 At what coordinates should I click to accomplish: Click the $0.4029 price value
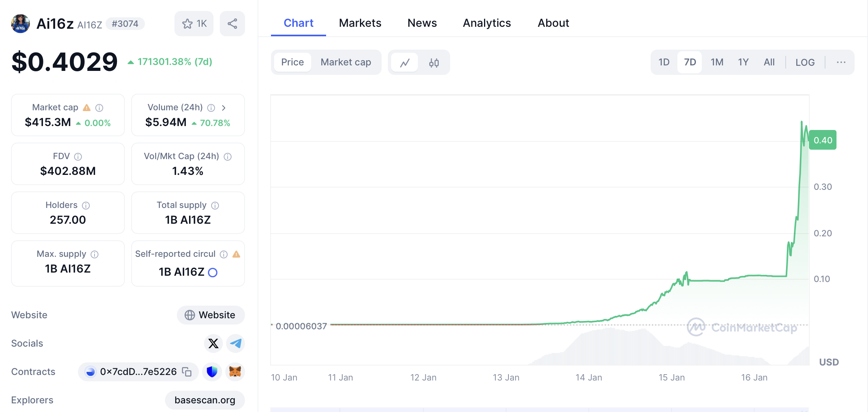click(x=65, y=62)
